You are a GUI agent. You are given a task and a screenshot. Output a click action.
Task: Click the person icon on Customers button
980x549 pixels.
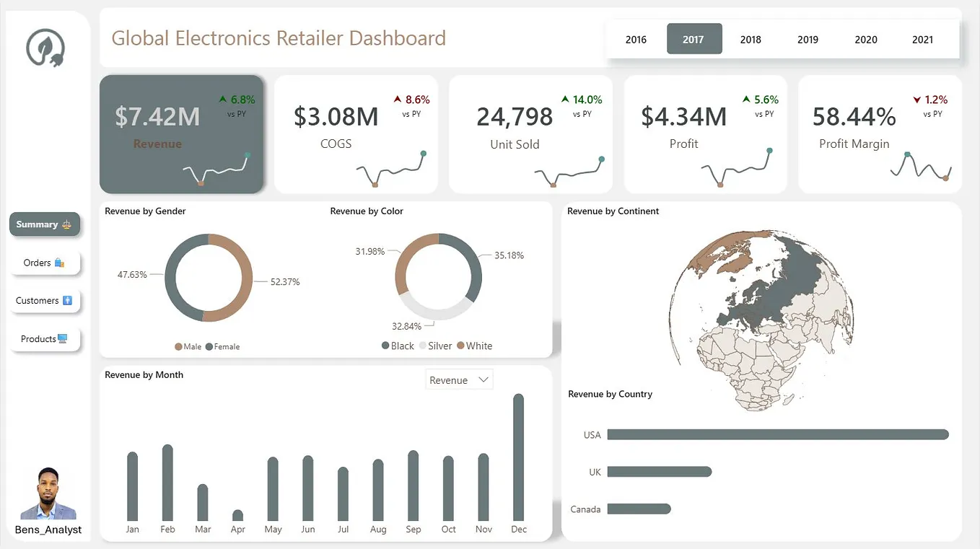click(69, 300)
